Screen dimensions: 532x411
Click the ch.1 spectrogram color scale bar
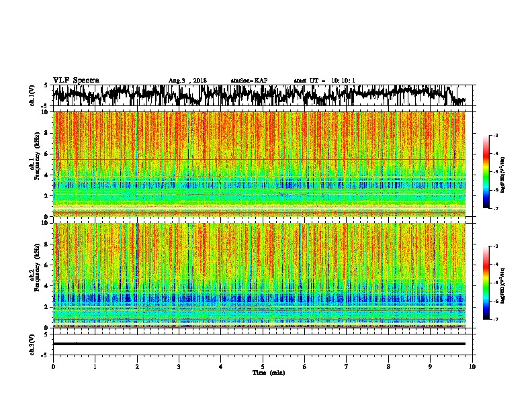[x=486, y=172]
